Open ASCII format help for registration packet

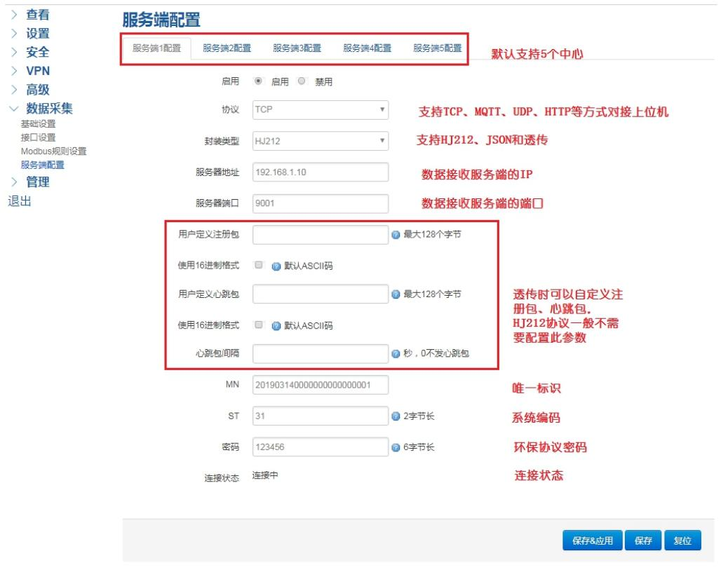click(x=276, y=265)
